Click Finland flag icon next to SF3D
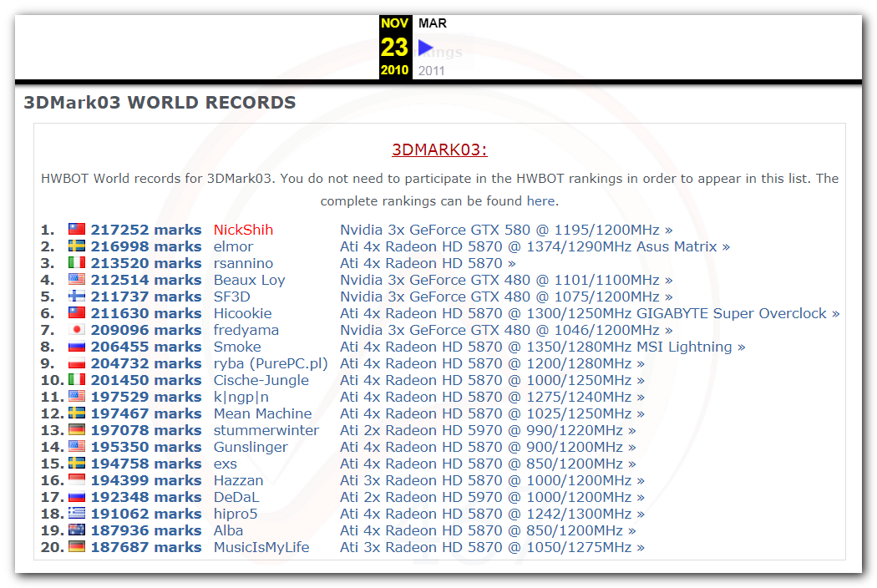 click(x=77, y=296)
